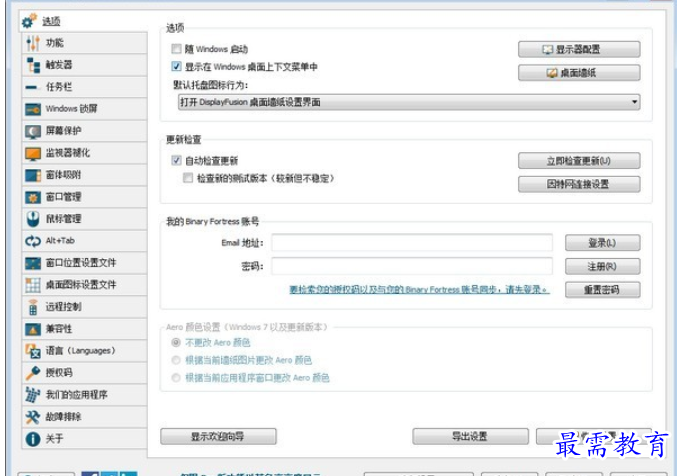Image resolution: width=677 pixels, height=476 pixels.
Task: Click the 登录(L) button
Action: pyautogui.click(x=602, y=243)
